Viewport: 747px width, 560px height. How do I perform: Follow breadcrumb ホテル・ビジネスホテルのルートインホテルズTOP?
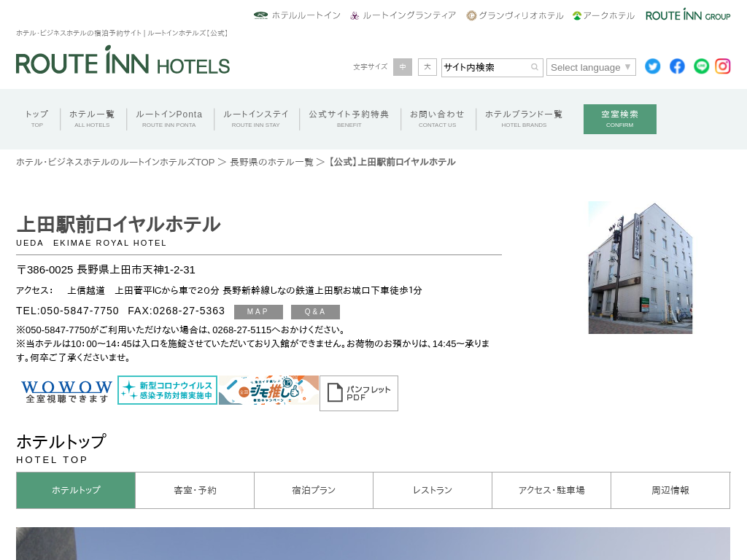[115, 162]
